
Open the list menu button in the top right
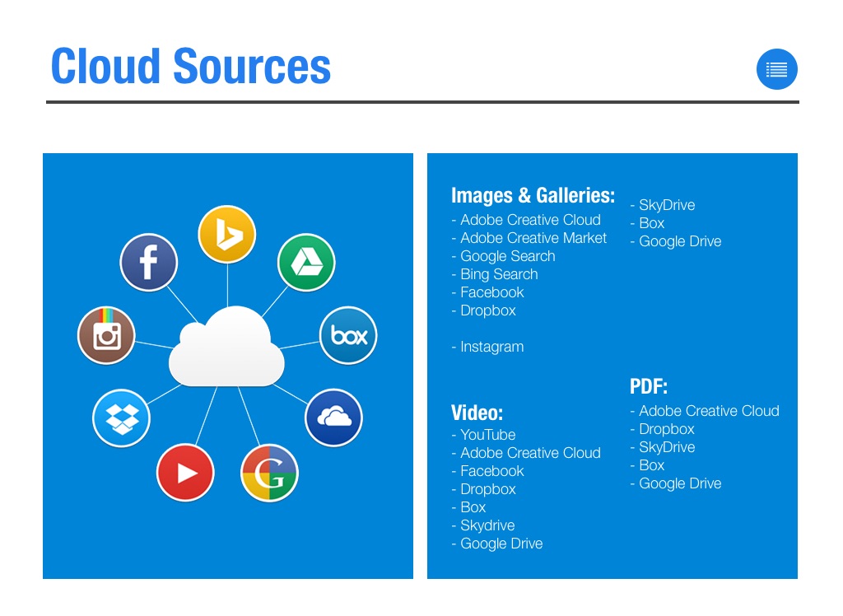point(776,69)
